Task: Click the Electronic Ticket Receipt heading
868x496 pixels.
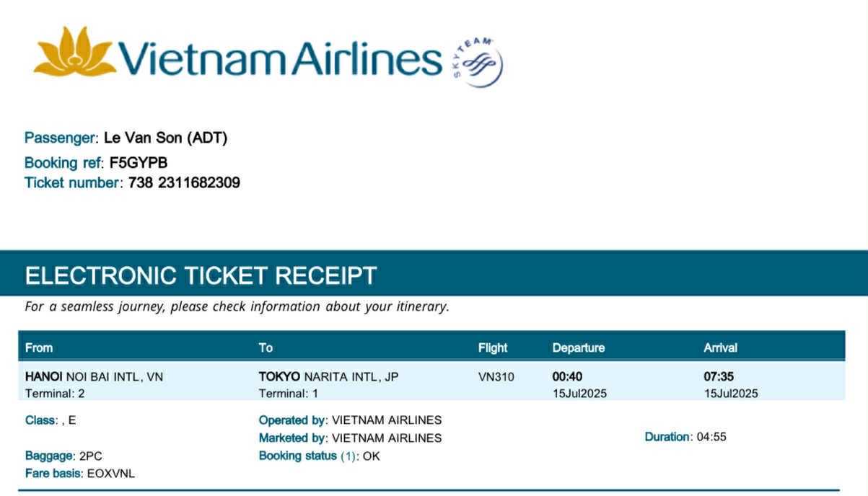Action: (201, 275)
